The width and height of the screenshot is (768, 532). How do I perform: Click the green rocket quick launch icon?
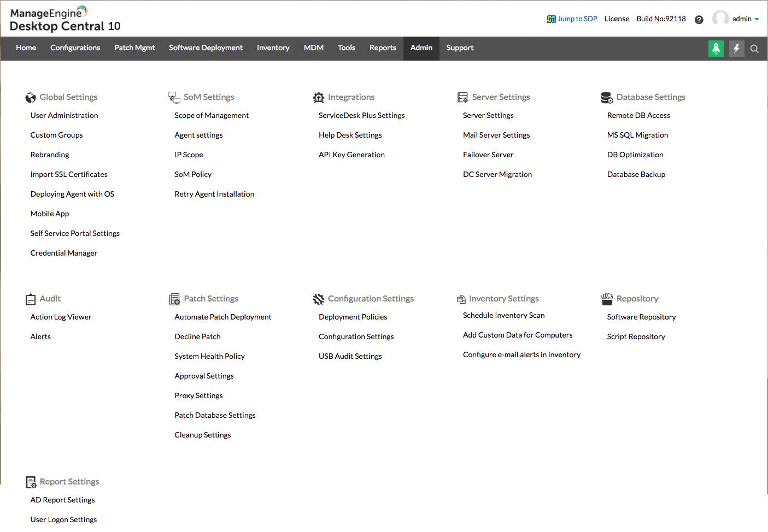click(716, 49)
